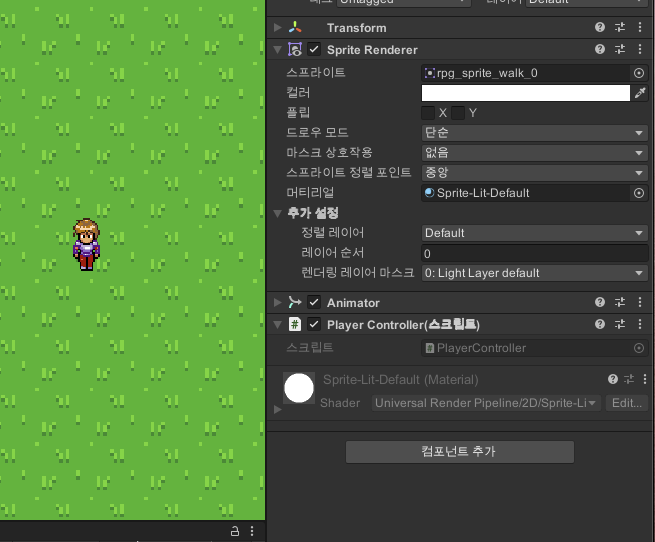Click the Sprite Renderer title text
655x542 pixels.
[372, 50]
